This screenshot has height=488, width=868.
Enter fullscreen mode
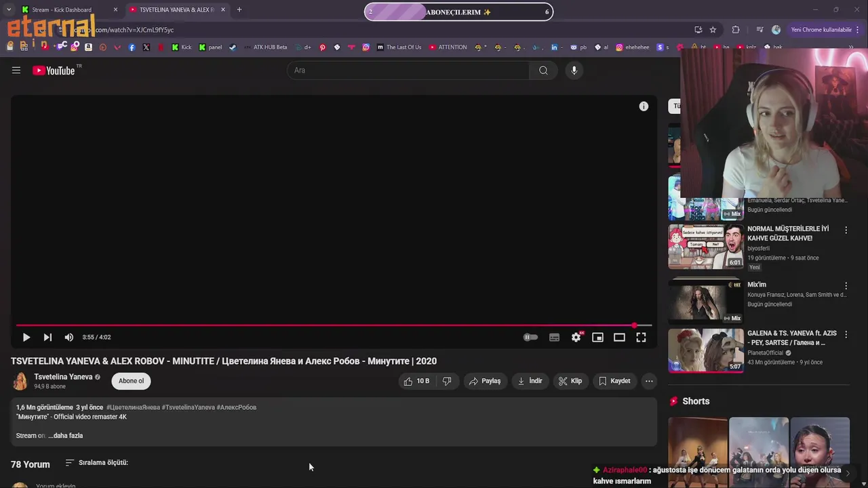(x=641, y=337)
